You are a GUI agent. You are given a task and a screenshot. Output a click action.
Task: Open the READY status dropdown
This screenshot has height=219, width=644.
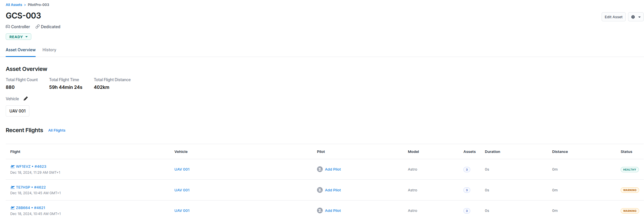[x=19, y=37]
